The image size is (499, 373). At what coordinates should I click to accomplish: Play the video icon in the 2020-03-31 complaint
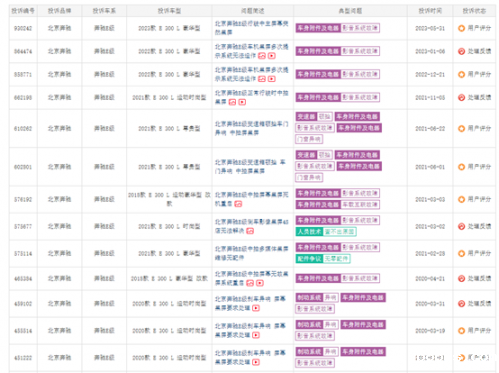tap(256, 308)
